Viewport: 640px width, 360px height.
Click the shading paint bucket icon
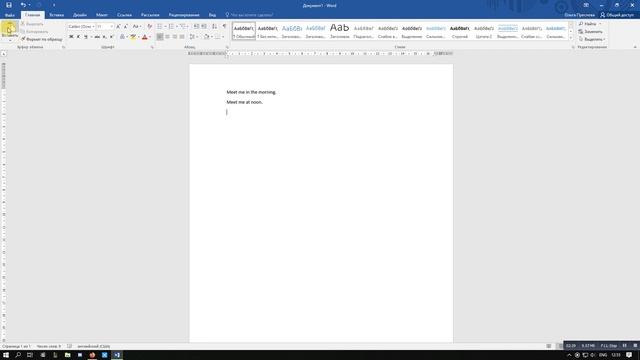206,37
